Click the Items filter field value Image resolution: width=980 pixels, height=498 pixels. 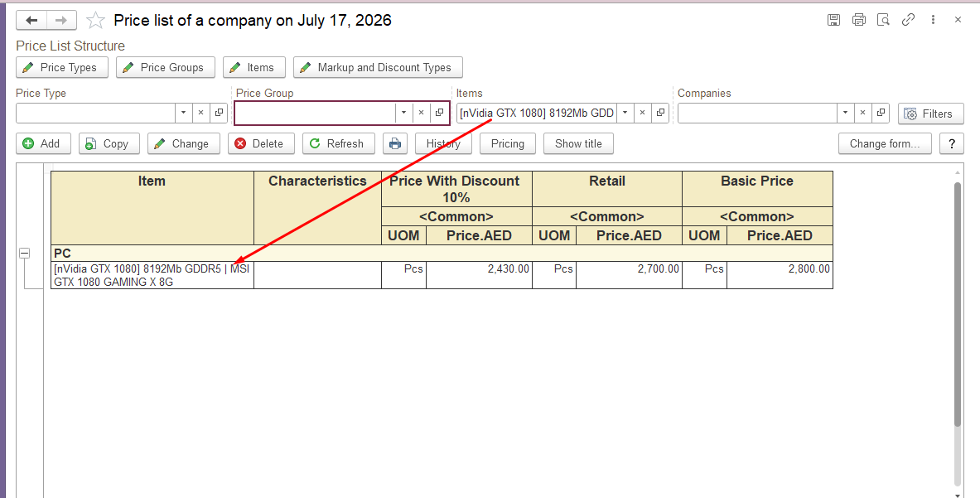click(536, 113)
